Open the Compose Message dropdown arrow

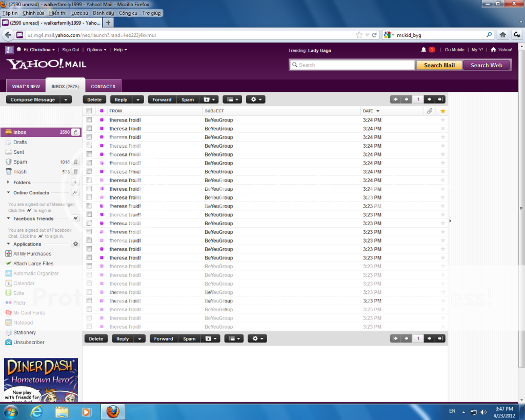(66, 100)
